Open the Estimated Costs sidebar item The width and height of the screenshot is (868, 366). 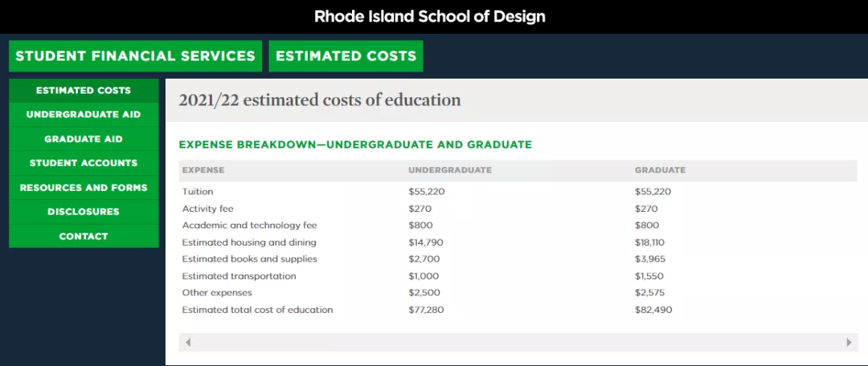click(x=84, y=91)
